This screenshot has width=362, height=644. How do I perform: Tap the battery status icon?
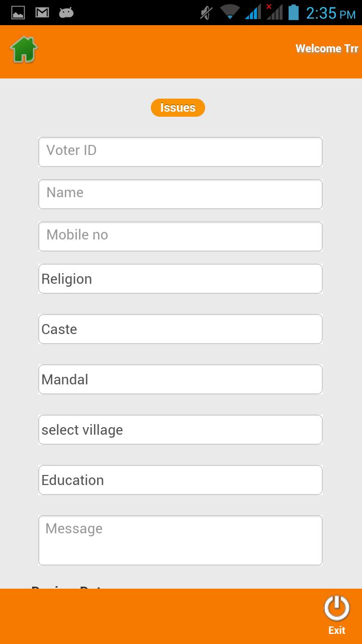coord(294,12)
